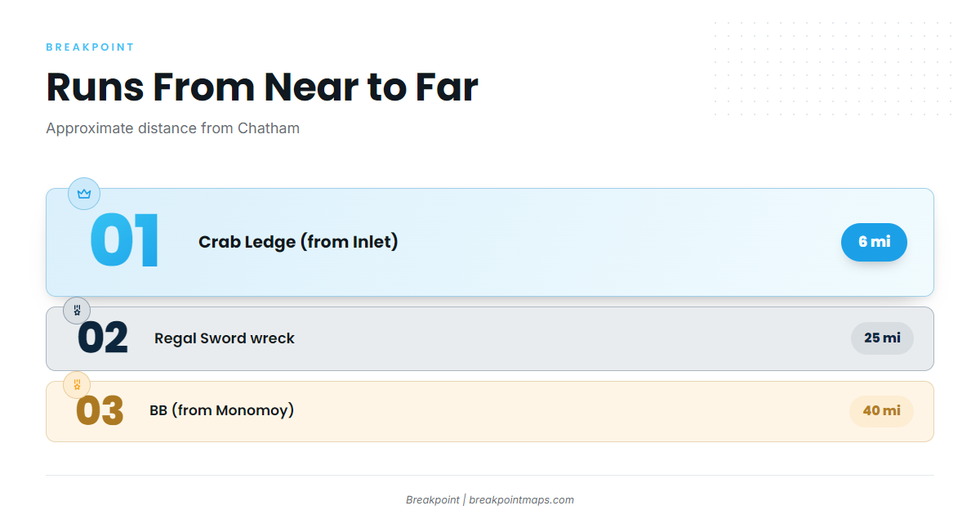Select the large 01 rank number
This screenshot has width=980, height=528.
tap(124, 242)
